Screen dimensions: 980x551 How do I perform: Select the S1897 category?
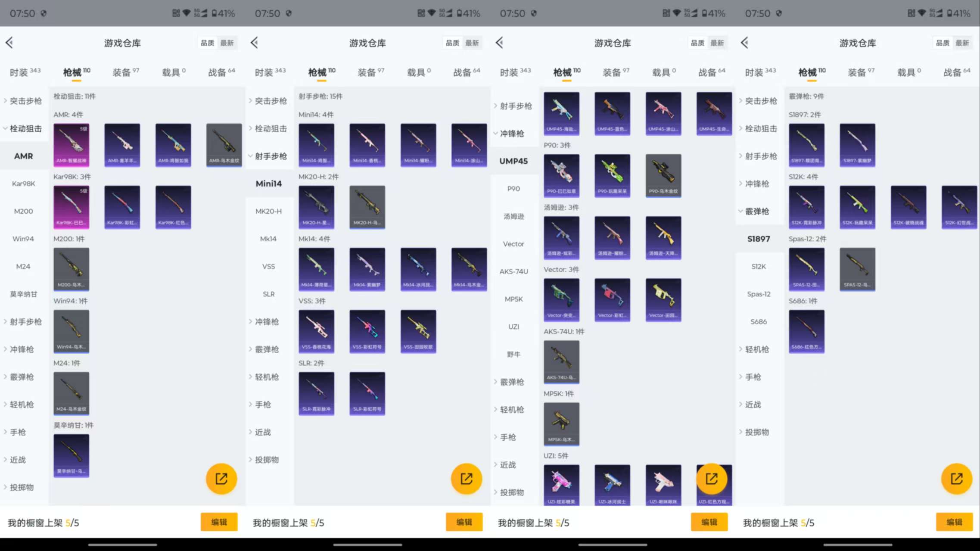pyautogui.click(x=759, y=239)
